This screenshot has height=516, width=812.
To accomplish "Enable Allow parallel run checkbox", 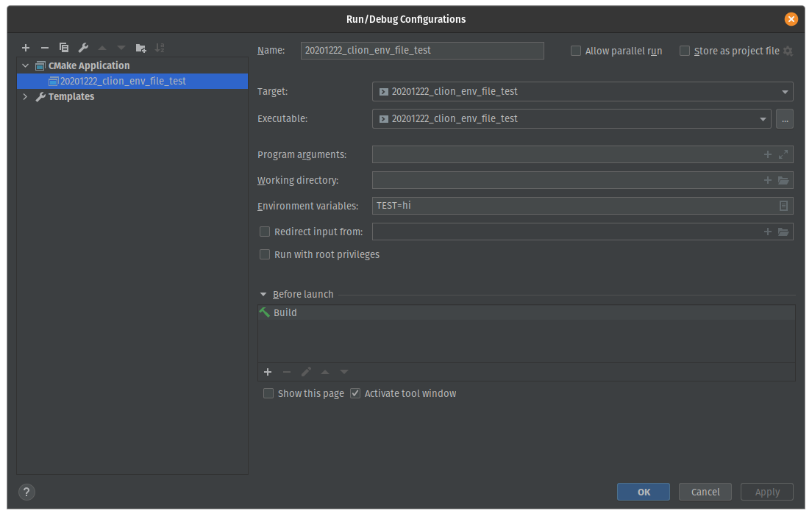I will 576,51.
